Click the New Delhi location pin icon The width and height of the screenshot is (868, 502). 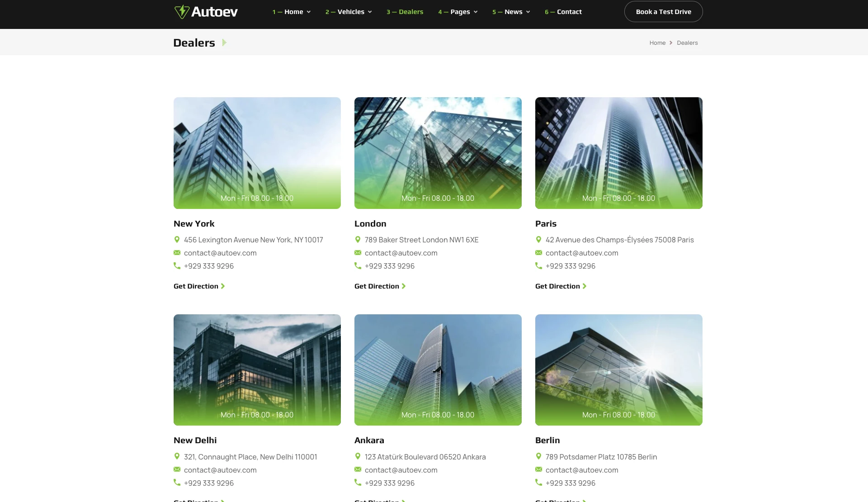click(177, 457)
